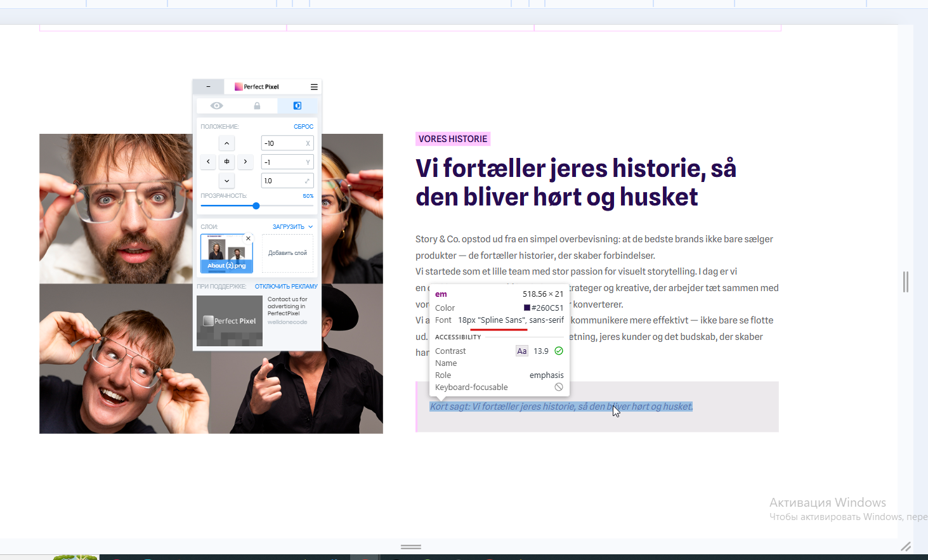Click Добавить слой to add a layer

click(287, 253)
